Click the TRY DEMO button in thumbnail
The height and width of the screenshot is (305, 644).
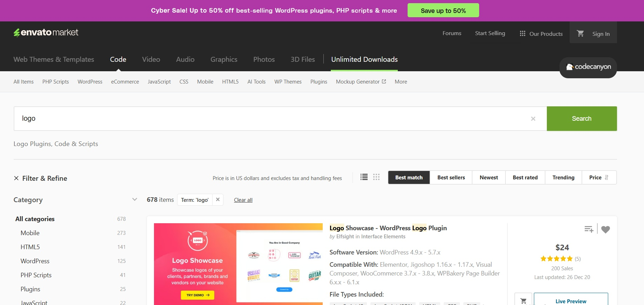pos(197,295)
